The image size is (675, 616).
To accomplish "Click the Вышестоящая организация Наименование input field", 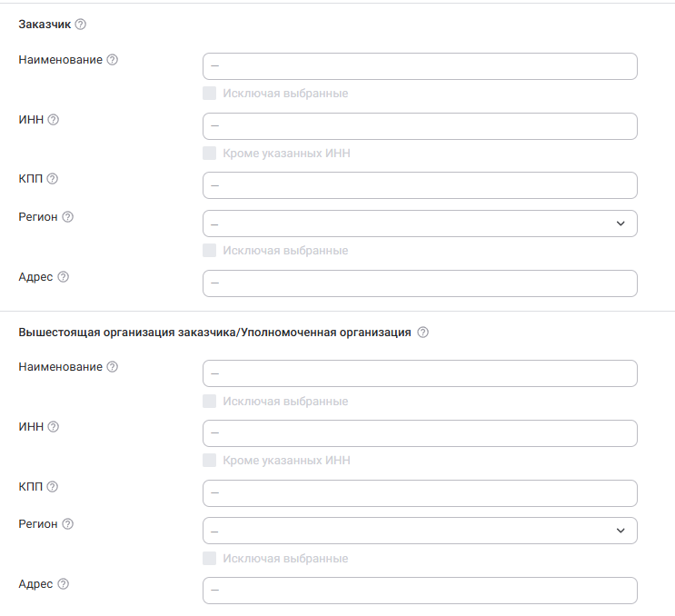I will point(420,373).
